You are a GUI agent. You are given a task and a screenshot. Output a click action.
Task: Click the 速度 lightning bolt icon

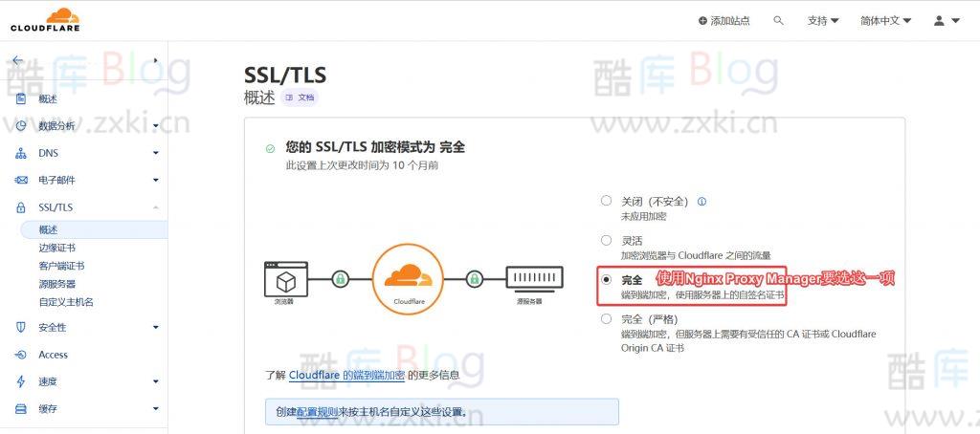21,381
